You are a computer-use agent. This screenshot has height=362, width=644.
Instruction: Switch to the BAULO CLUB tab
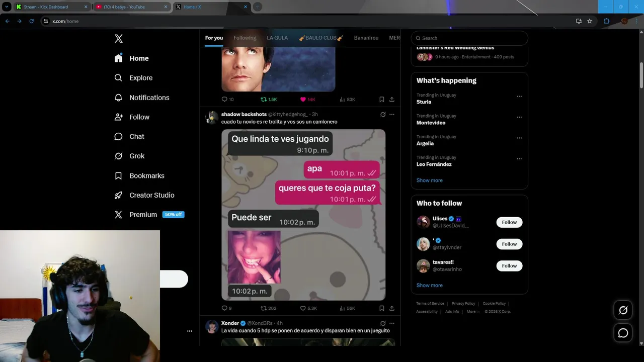(321, 38)
